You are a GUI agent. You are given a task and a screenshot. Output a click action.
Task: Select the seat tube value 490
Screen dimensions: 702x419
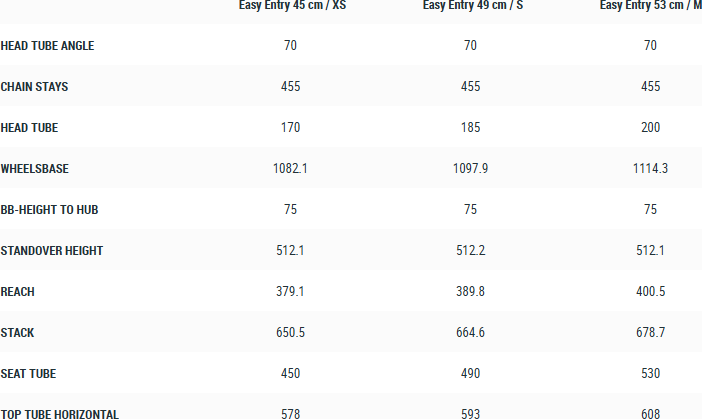pos(470,374)
